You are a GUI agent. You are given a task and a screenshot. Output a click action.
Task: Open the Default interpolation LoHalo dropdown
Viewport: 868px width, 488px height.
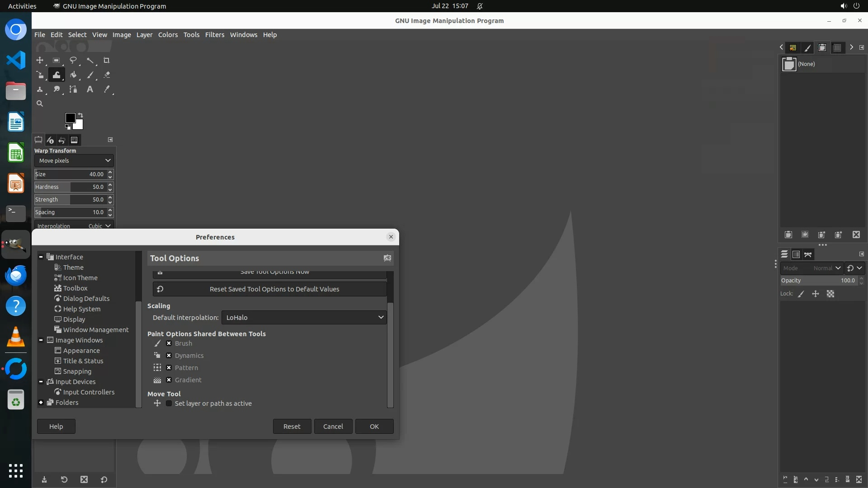pos(304,318)
